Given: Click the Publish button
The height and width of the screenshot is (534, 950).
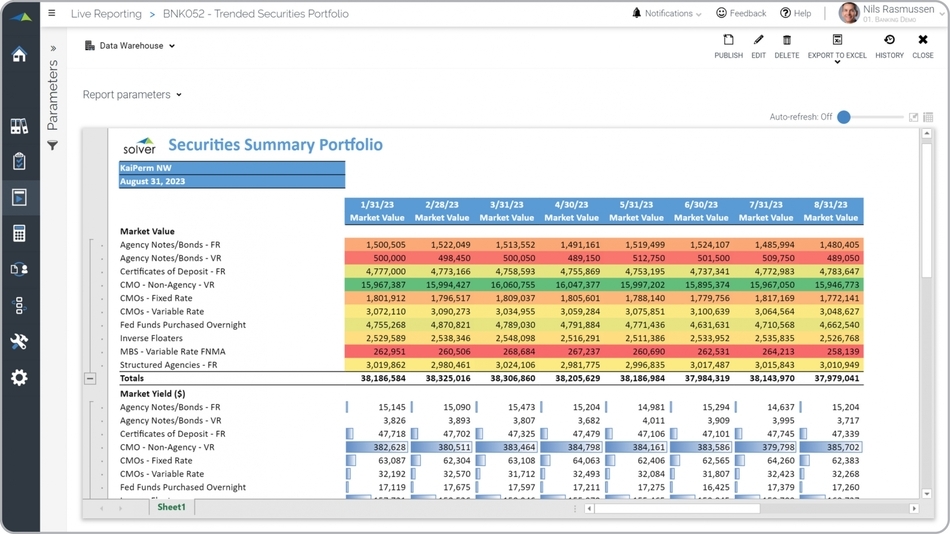Looking at the screenshot, I should tap(728, 46).
